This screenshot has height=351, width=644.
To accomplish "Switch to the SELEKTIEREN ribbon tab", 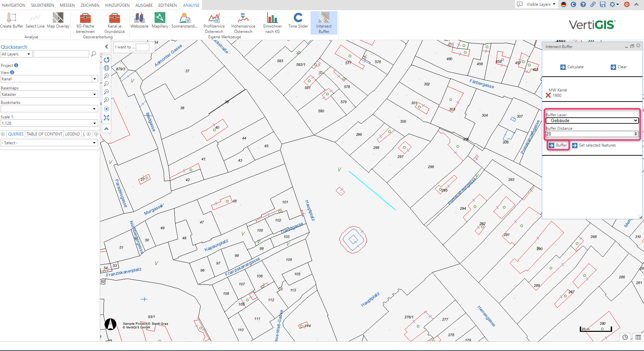I will pos(42,5).
